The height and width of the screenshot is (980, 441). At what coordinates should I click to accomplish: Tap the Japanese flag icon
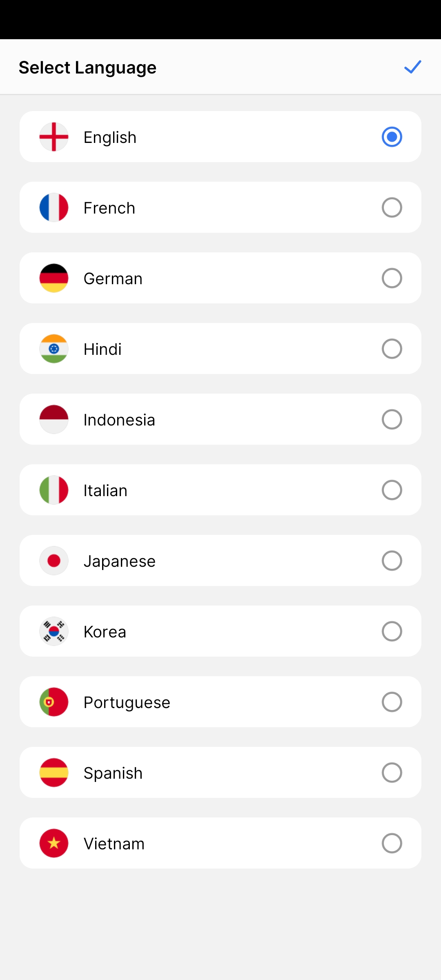tap(54, 561)
